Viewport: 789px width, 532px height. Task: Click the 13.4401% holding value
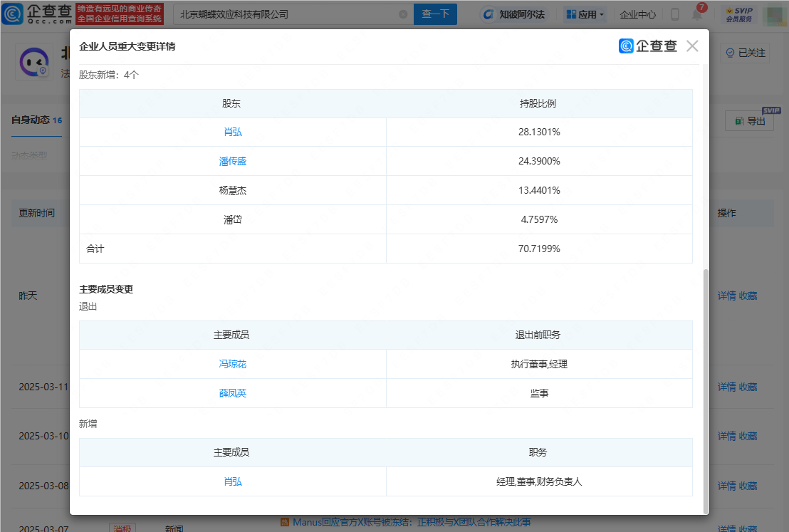540,190
